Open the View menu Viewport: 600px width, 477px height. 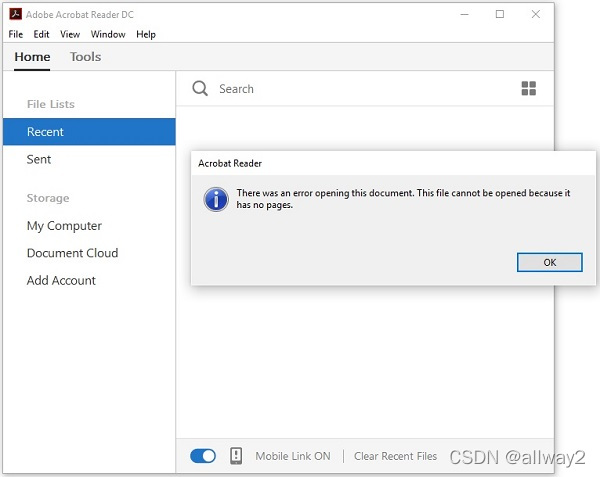click(70, 34)
